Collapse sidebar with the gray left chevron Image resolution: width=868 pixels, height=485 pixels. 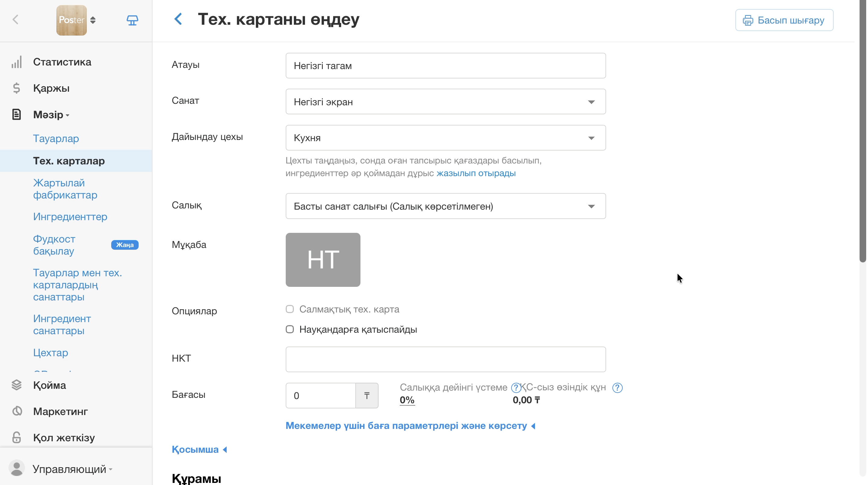coord(15,20)
